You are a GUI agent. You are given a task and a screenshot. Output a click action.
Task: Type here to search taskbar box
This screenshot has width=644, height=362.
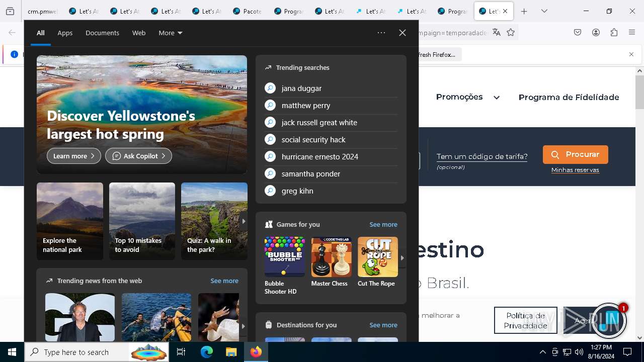(x=98, y=352)
